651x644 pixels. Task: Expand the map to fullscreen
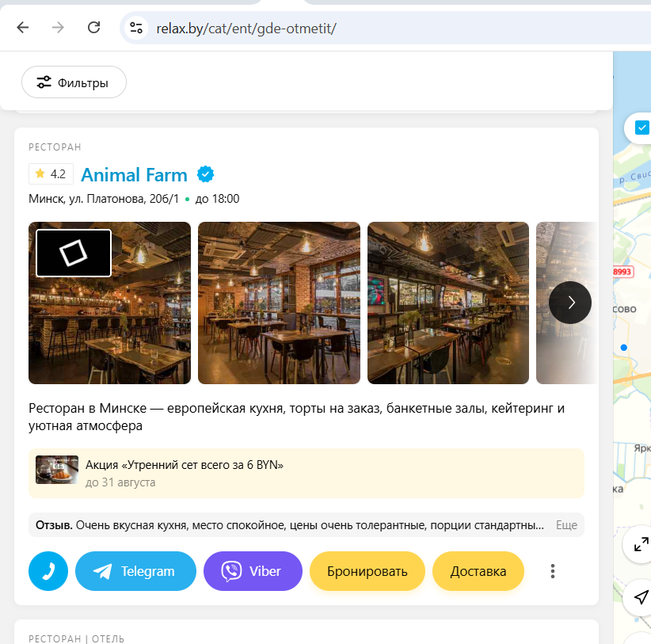click(x=641, y=544)
